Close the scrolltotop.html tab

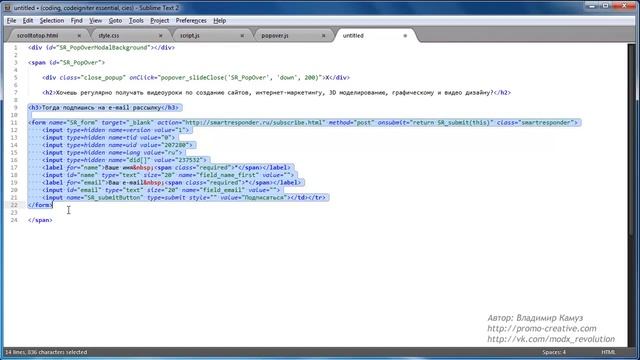79,36
